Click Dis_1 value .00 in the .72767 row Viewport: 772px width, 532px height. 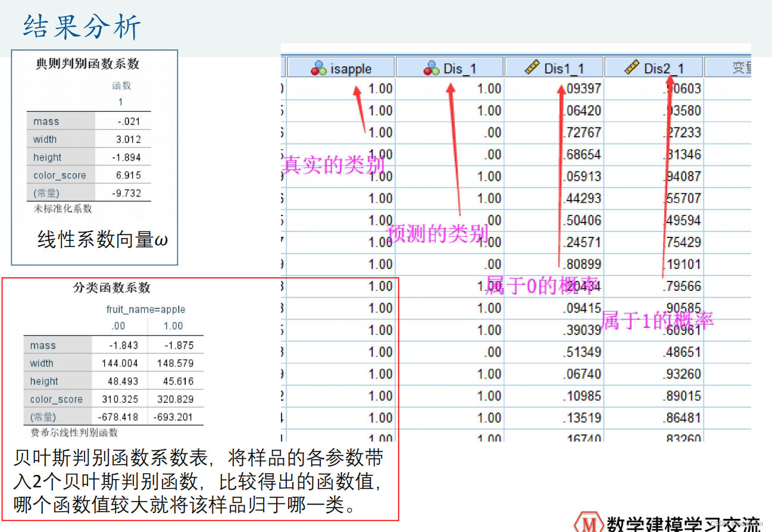coord(449,133)
